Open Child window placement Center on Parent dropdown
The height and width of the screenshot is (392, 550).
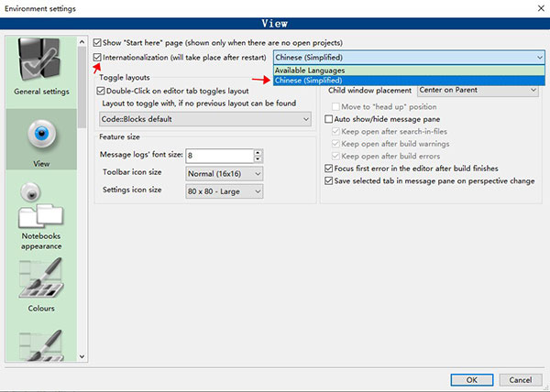click(x=478, y=91)
